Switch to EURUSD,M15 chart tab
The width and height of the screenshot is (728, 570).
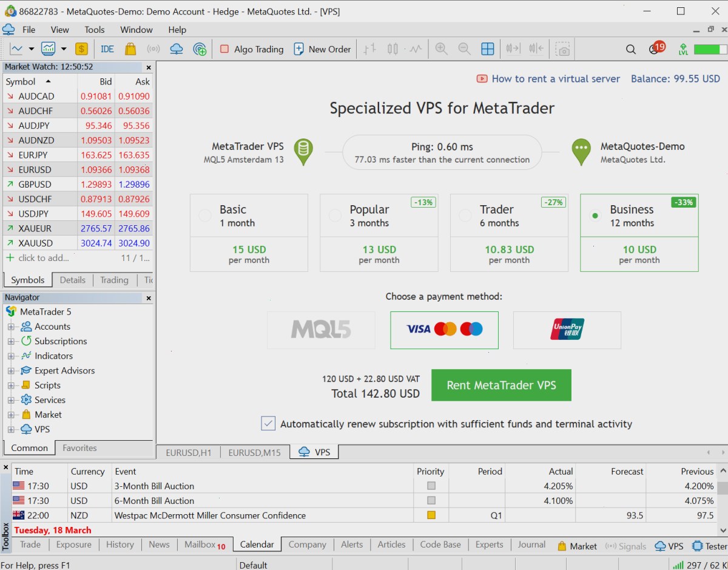(x=255, y=452)
